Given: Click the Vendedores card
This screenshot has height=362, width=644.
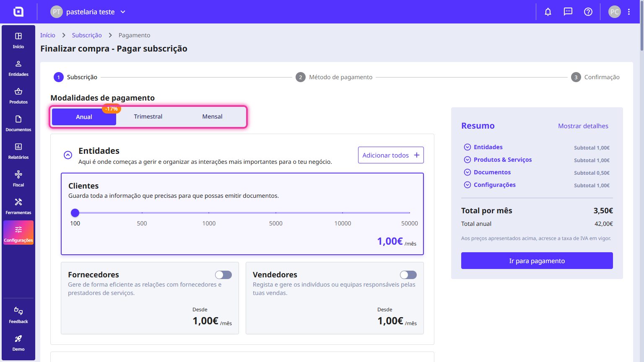Looking at the screenshot, I should point(335,298).
